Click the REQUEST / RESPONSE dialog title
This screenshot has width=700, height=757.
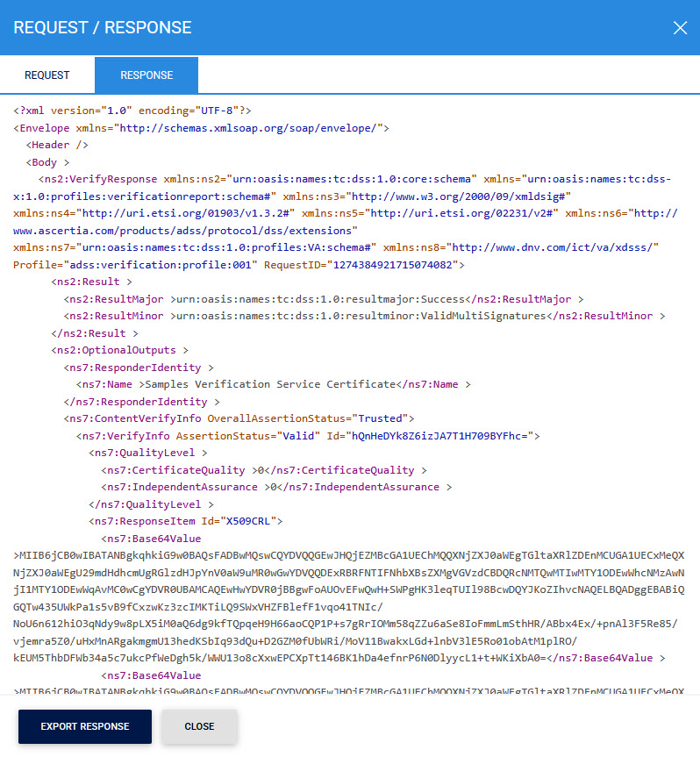point(103,27)
